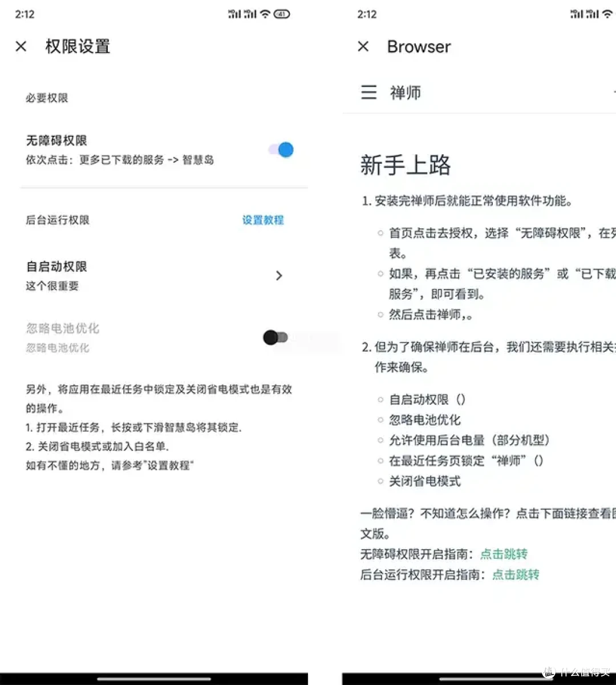Open the hamburger menu next to 禅师
The height and width of the screenshot is (685, 616).
coord(369,92)
